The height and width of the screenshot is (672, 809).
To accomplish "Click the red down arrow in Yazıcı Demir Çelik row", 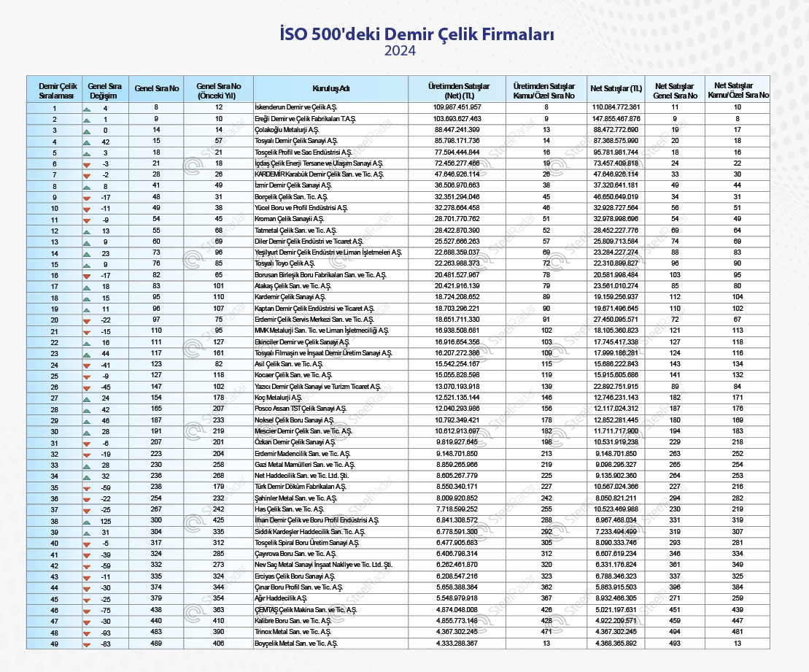I will 87,388.
